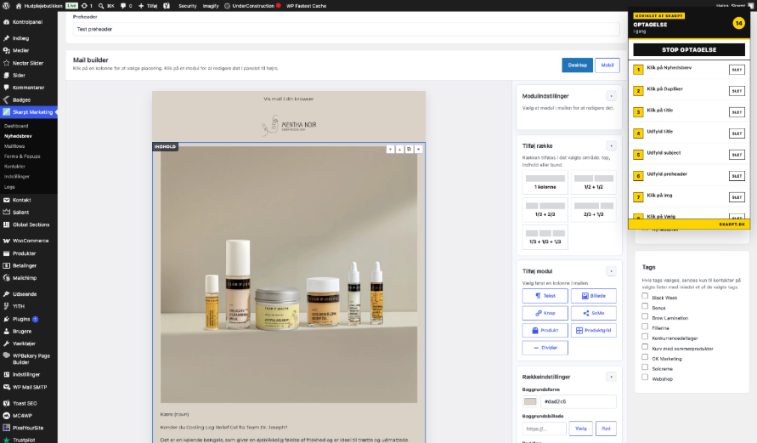Open Indlæg pin icon in sidebar
The height and width of the screenshot is (443, 757).
[x=6, y=38]
